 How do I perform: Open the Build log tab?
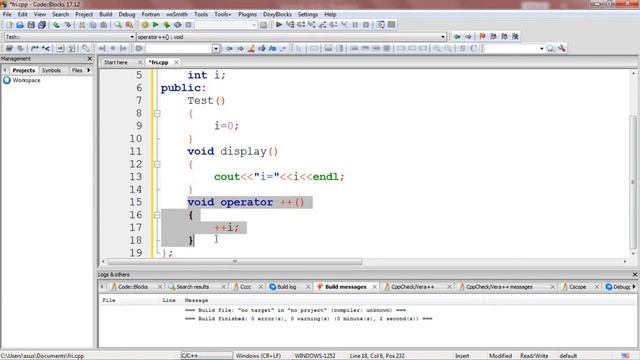(x=287, y=287)
